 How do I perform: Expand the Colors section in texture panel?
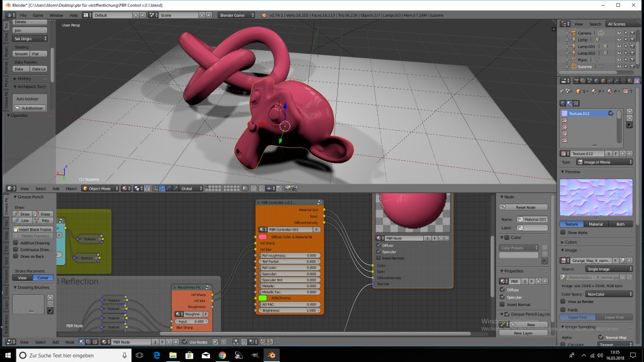pyautogui.click(x=570, y=242)
